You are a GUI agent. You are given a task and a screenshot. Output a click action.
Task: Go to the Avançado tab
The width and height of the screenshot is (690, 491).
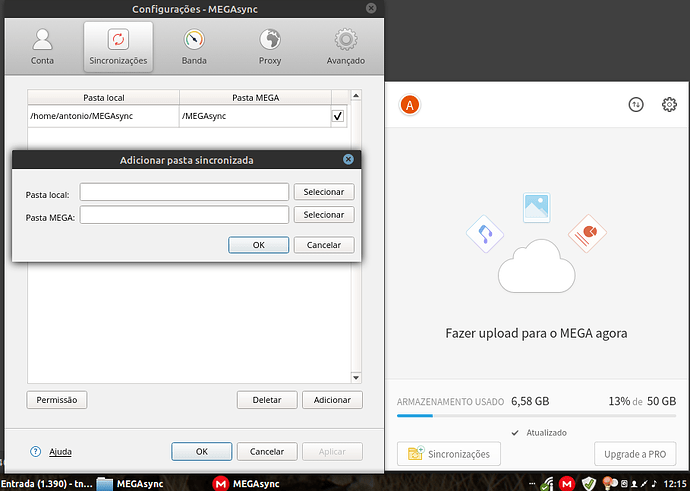click(x=345, y=47)
